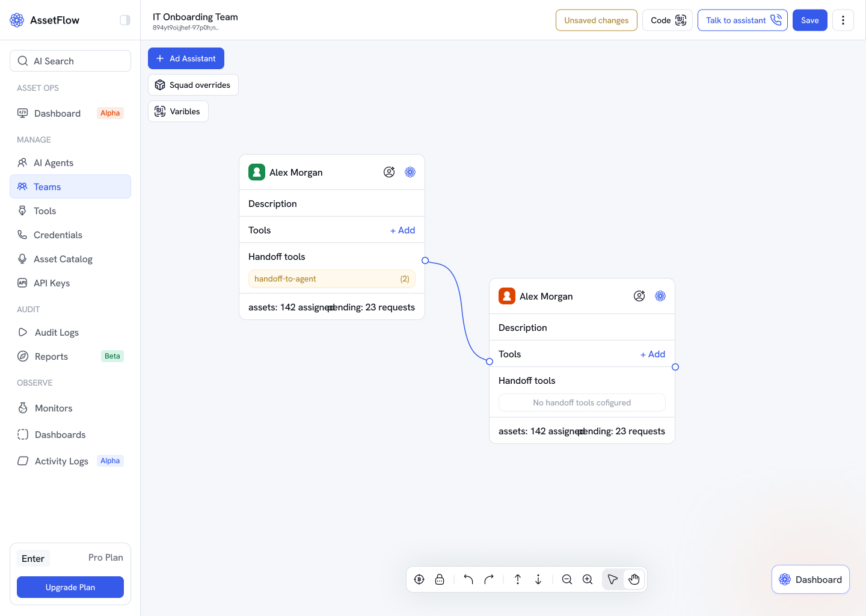Add a tool to green-avatar Alex Morgan card
This screenshot has height=616, width=866.
[x=402, y=230]
